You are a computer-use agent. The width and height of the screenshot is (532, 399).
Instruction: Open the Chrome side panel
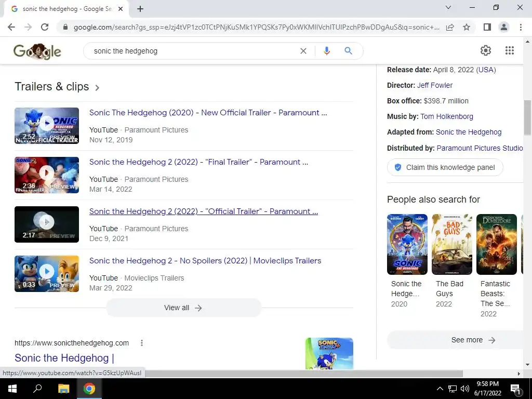point(487,27)
